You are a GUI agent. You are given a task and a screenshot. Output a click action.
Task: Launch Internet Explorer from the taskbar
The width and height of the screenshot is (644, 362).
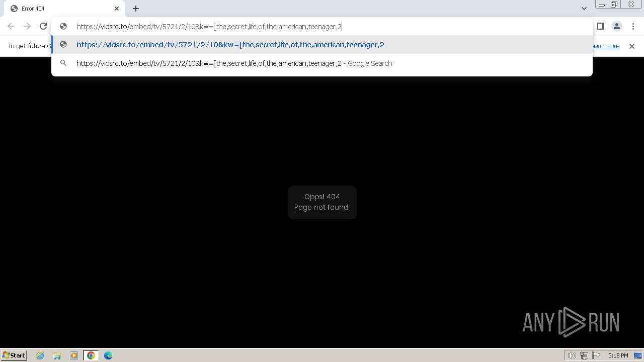pyautogui.click(x=40, y=355)
